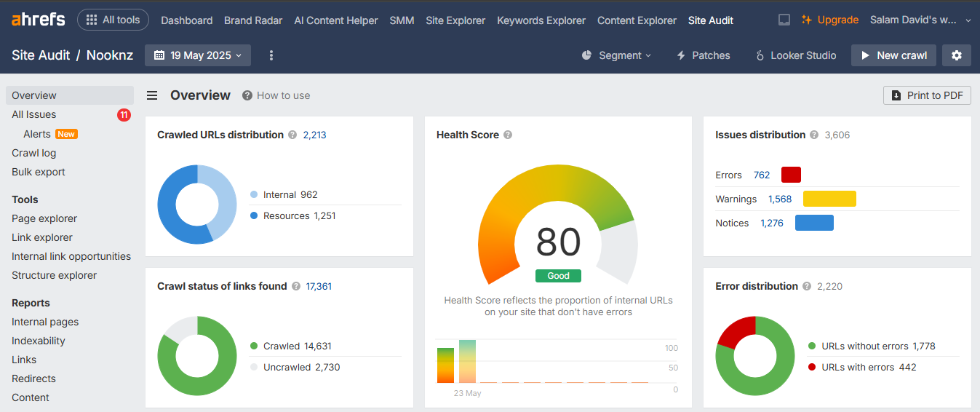Open Structure explorer
980x412 pixels.
point(54,275)
